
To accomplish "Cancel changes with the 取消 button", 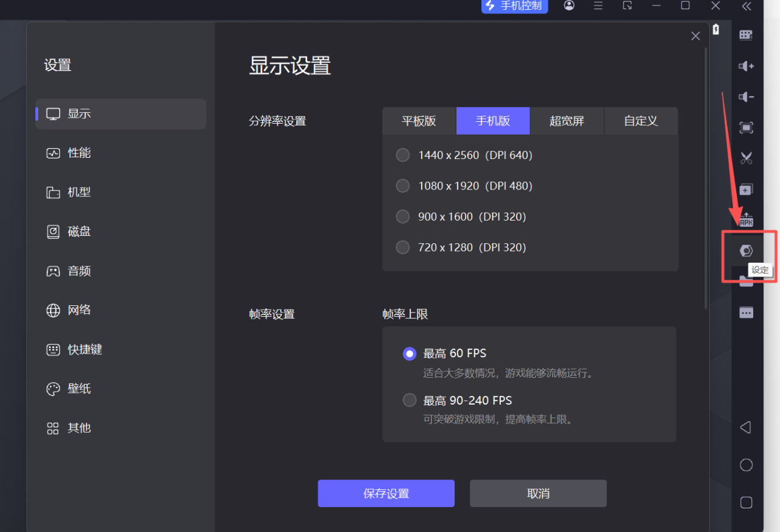I will [537, 493].
